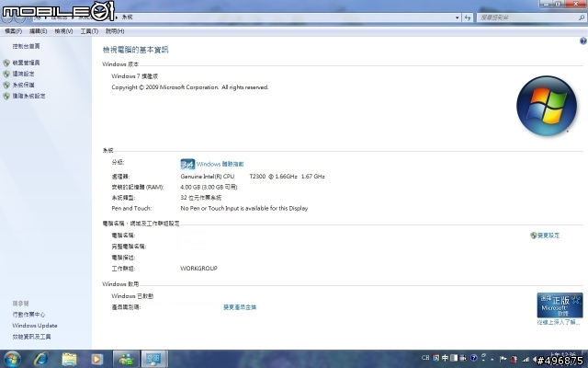Click the Copyright 2009 Microsoft Corporation text
Screen dimensions: 588x368
pyautogui.click(x=190, y=87)
